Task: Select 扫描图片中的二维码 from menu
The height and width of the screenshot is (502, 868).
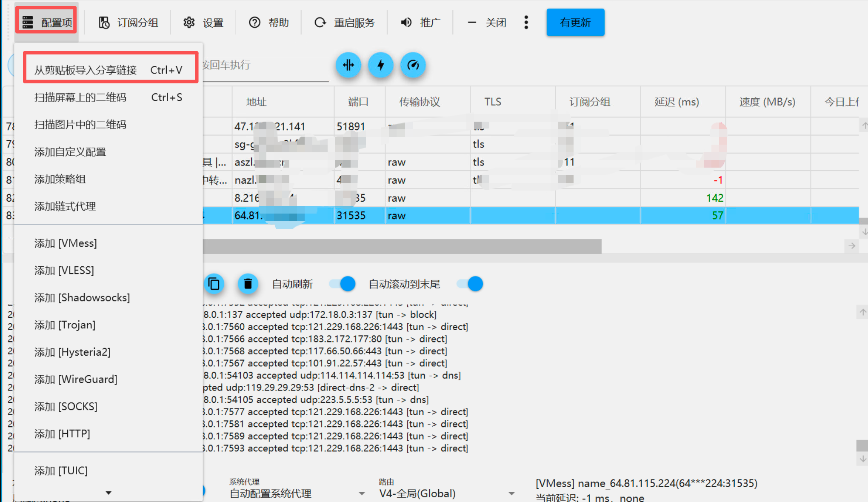Action: coord(108,125)
